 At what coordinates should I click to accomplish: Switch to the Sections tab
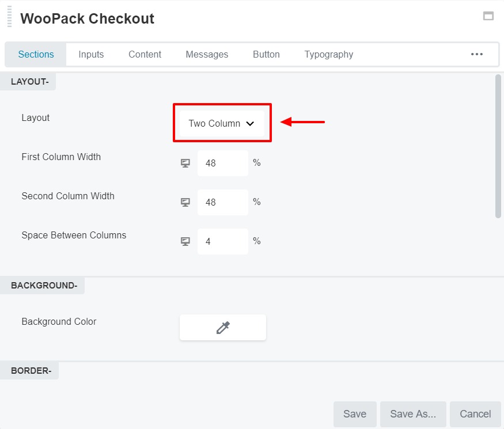point(36,54)
